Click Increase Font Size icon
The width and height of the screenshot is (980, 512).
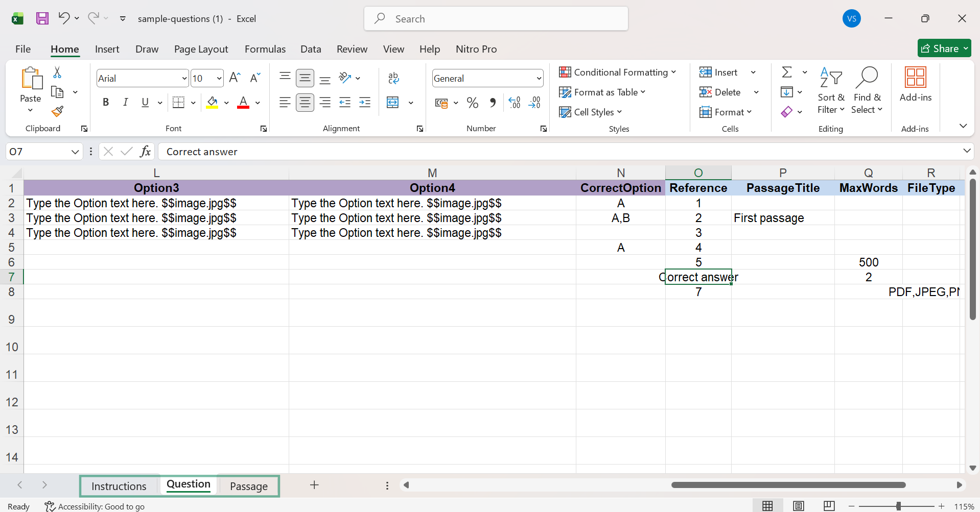pos(235,78)
